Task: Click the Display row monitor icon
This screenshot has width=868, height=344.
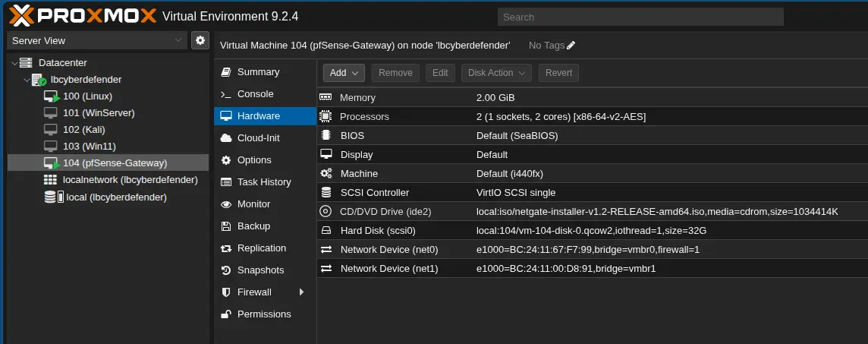Action: click(326, 154)
